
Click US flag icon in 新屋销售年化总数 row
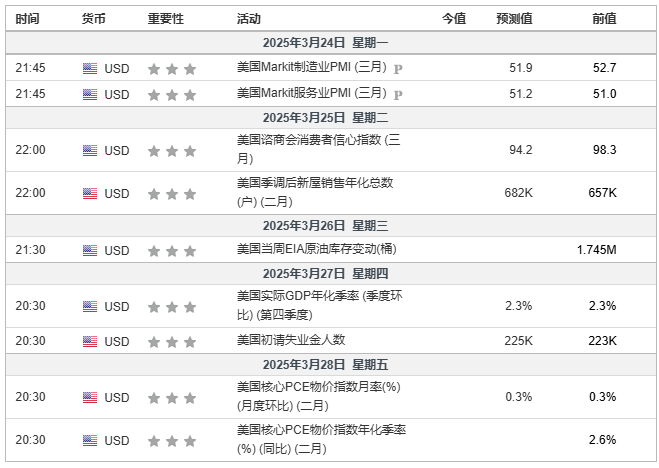pyautogui.click(x=90, y=194)
